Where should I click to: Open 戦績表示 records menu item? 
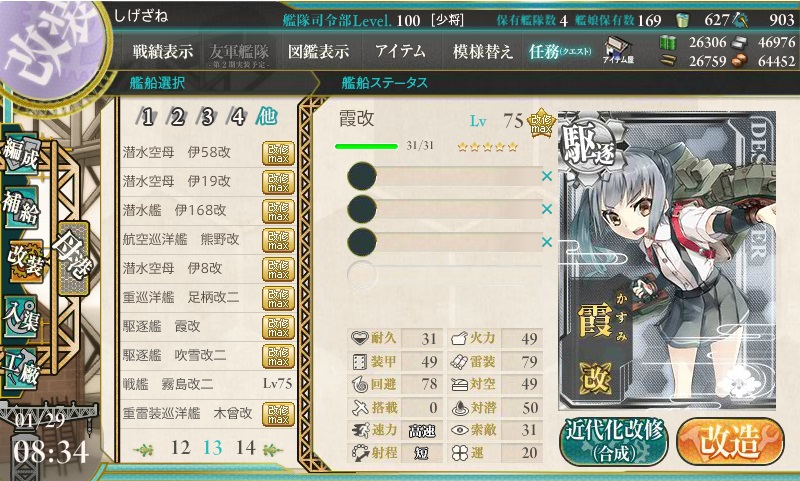click(x=163, y=52)
